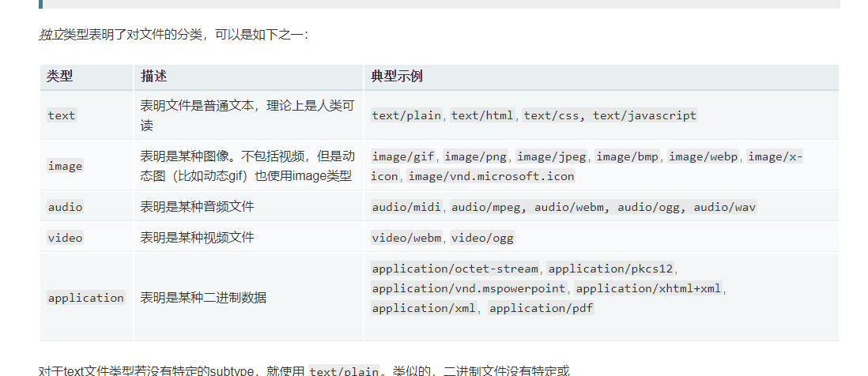Click the application/xml code example
Image resolution: width=868 pixels, height=376 pixels.
424,308
